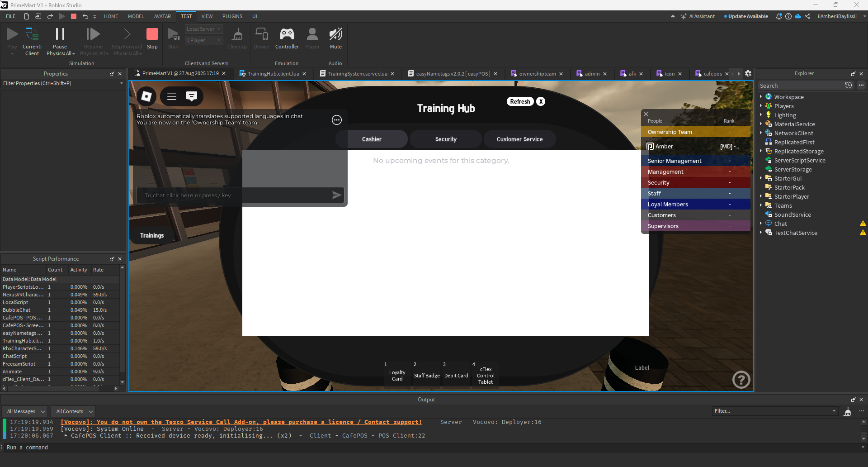The width and height of the screenshot is (868, 467).
Task: Open the Properties filter dropdown arrow
Action: [121, 83]
